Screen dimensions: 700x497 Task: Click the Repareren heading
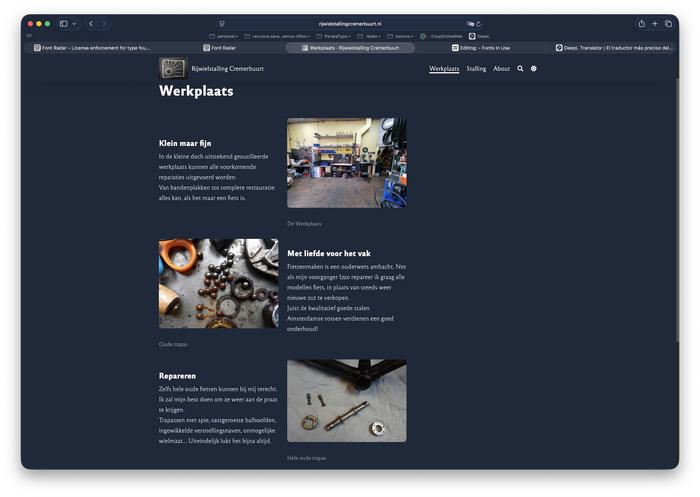[x=177, y=376]
